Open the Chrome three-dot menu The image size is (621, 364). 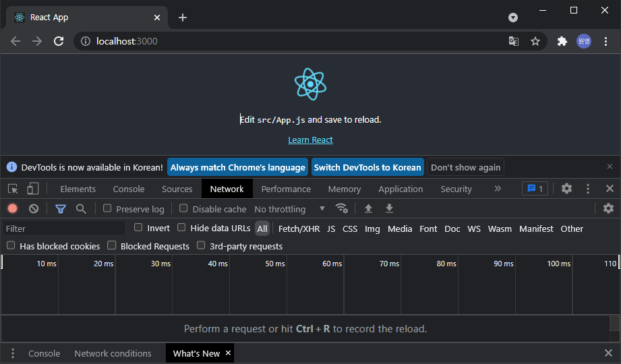coord(605,41)
